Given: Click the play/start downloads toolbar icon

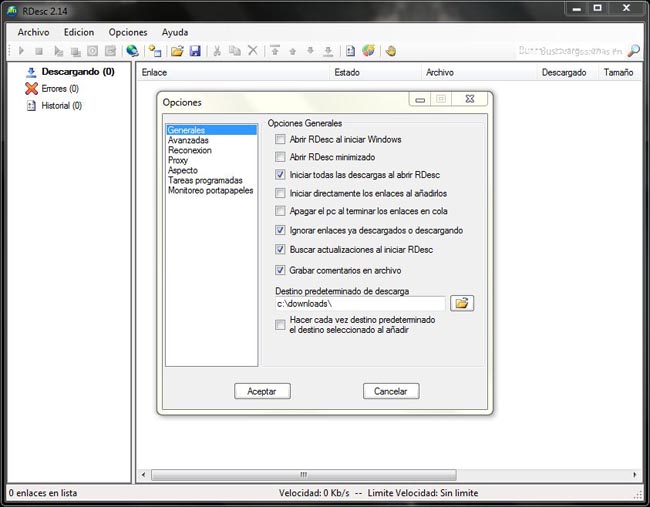Looking at the screenshot, I should tap(21, 51).
